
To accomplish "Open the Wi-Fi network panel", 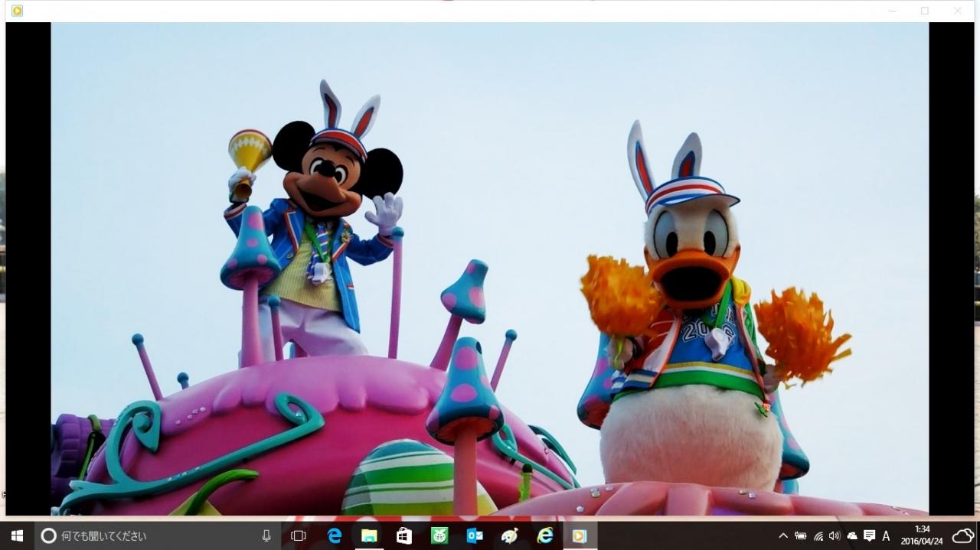I will [x=818, y=536].
